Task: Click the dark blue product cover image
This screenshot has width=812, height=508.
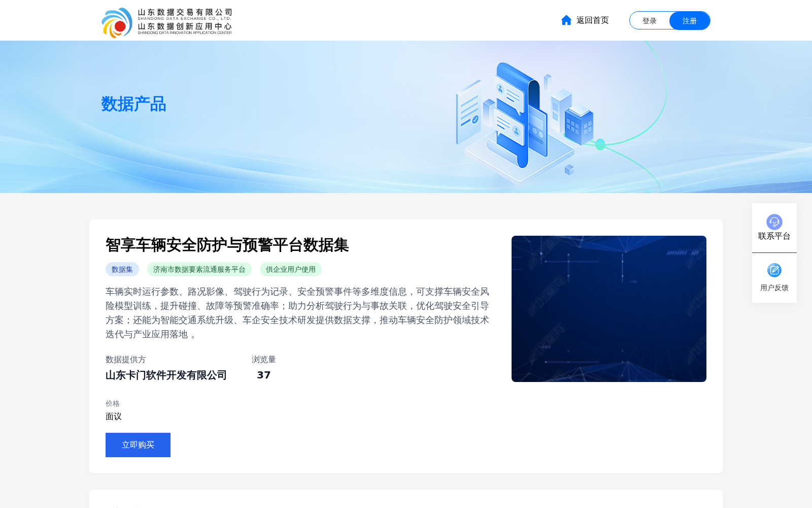Action: 609,309
